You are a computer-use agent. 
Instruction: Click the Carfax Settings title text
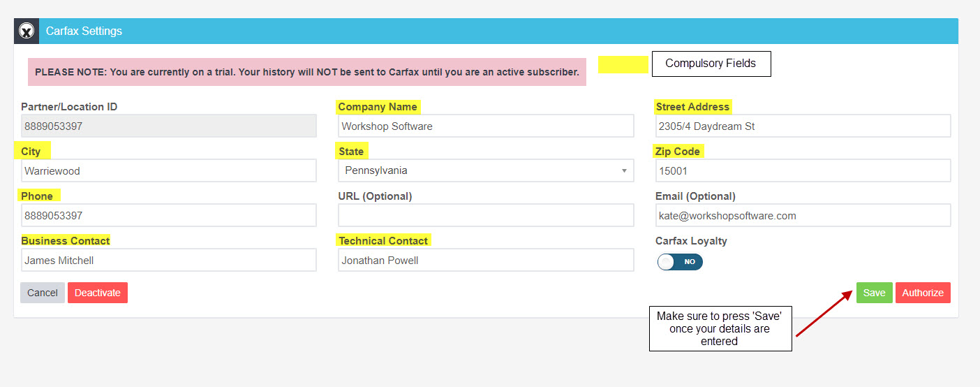pyautogui.click(x=84, y=31)
